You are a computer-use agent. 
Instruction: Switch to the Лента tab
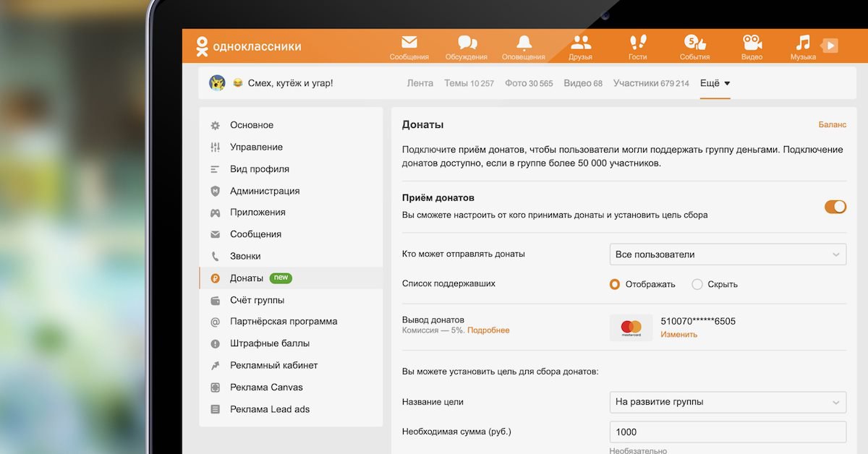[x=420, y=83]
